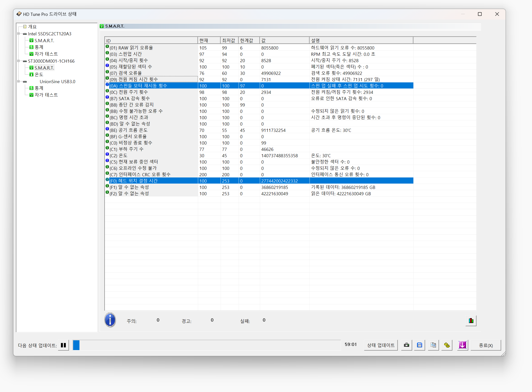Select row (0C) 전원 주기 횟수
The height and width of the screenshot is (392, 532).
[x=259, y=92]
